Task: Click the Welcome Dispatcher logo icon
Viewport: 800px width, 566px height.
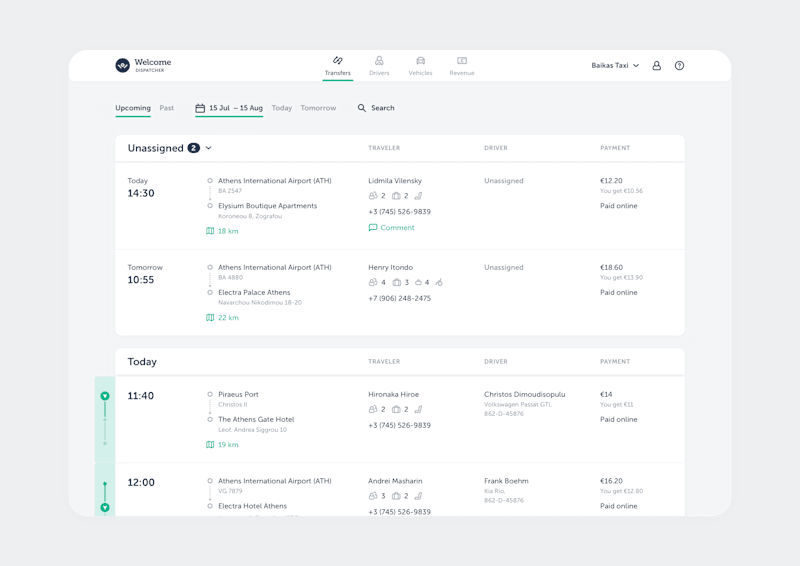Action: click(122, 65)
